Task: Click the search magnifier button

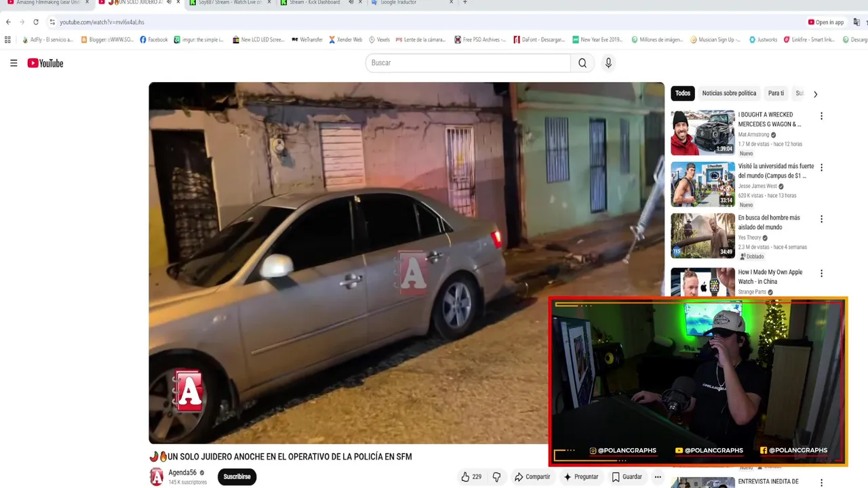Action: pyautogui.click(x=583, y=63)
